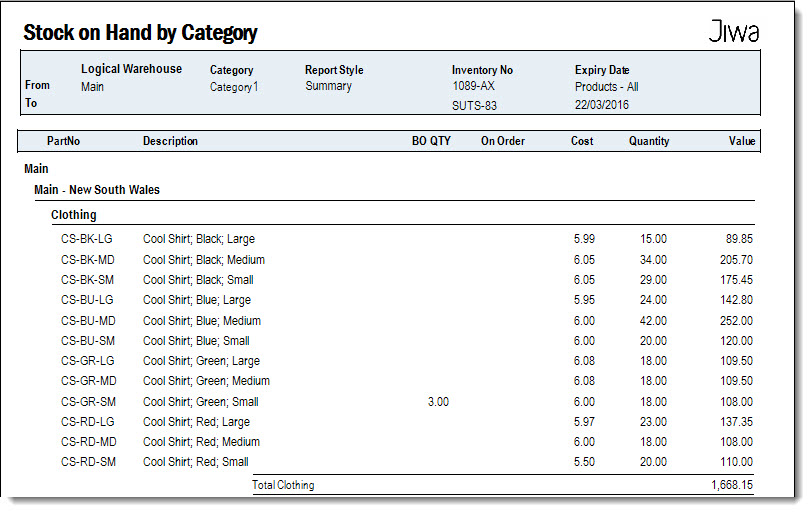This screenshot has width=810, height=512.
Task: Click part number 'CS-BK-SM'
Action: 87,280
